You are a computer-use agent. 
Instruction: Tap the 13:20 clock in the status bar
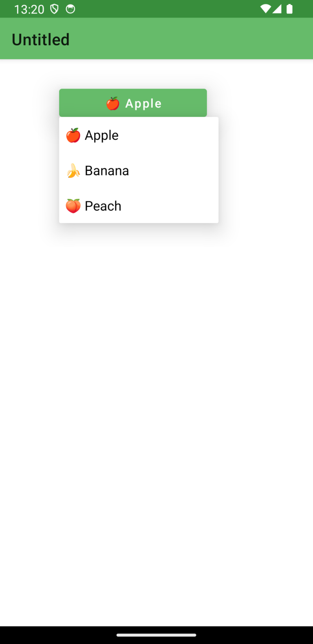point(29,9)
